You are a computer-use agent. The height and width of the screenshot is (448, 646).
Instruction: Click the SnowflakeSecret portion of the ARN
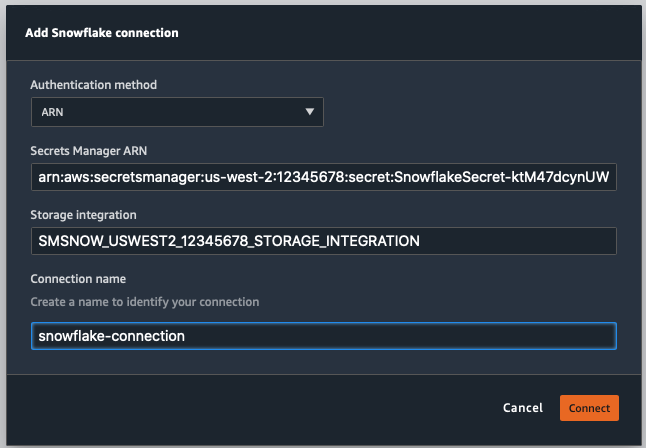click(x=470, y=178)
